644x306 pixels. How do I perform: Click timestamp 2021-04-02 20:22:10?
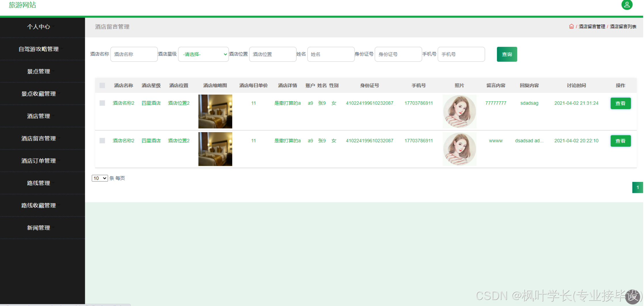click(576, 140)
